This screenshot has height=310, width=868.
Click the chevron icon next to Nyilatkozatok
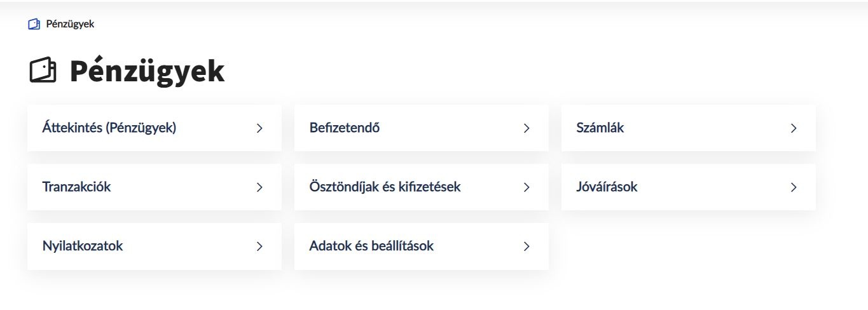[x=259, y=246]
